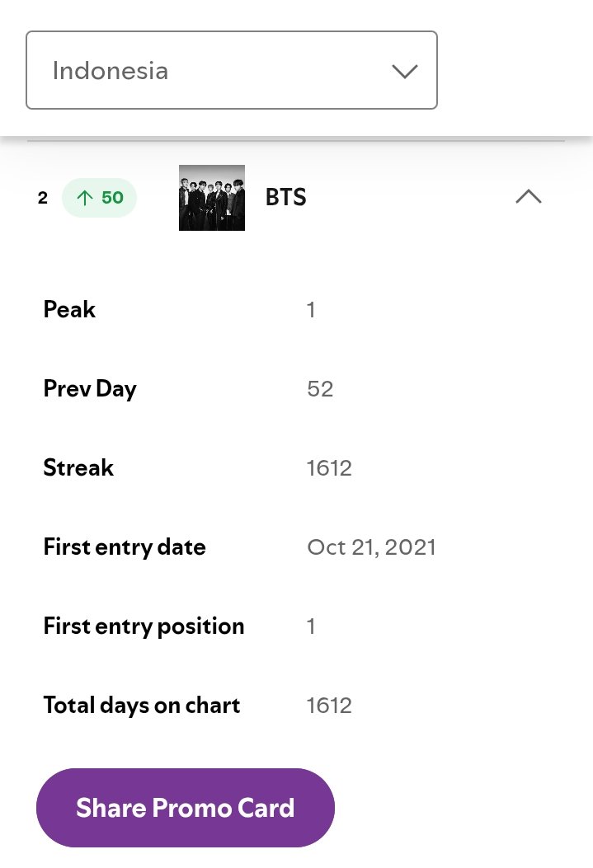Click the First entry position value 1
This screenshot has height=868, width=593.
pos(311,626)
